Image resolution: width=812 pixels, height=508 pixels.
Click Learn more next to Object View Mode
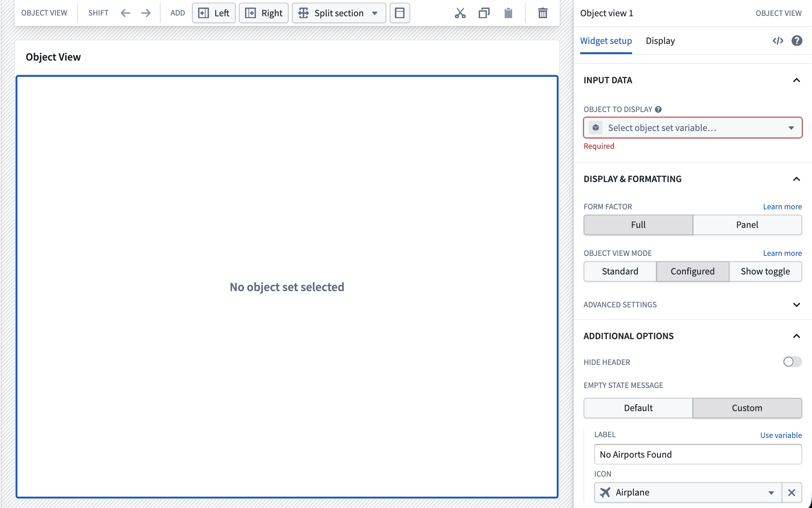(782, 253)
